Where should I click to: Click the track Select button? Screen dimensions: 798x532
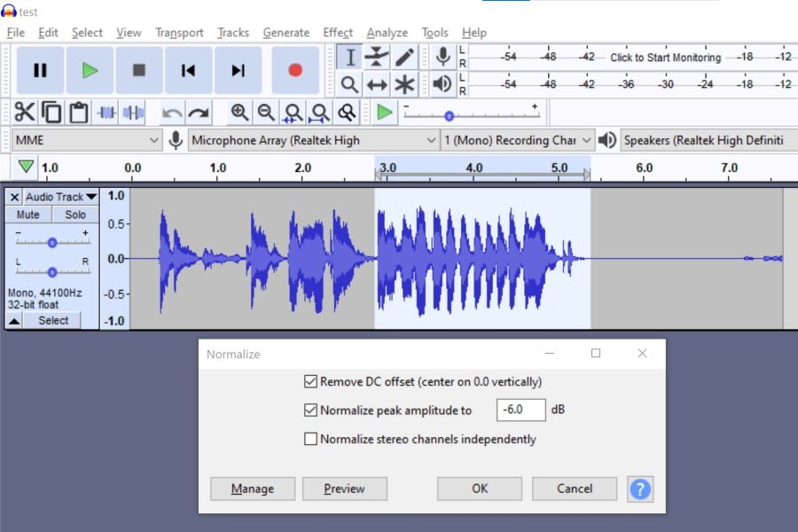click(53, 321)
